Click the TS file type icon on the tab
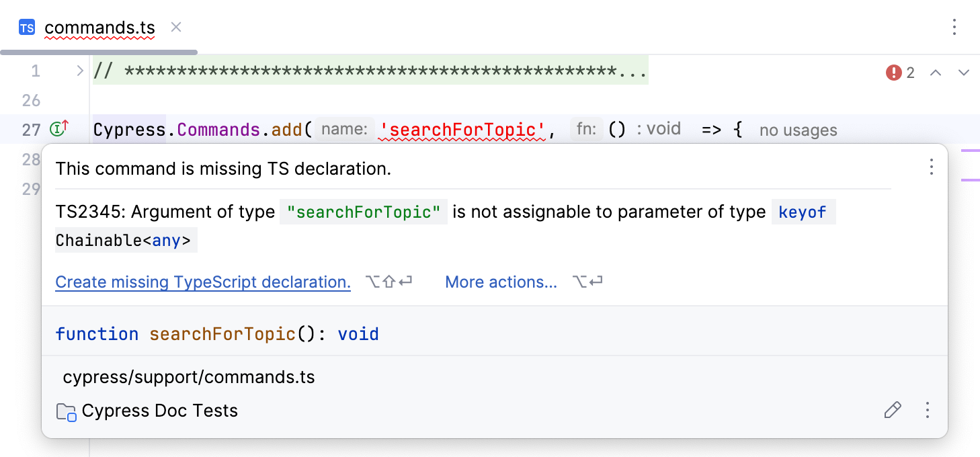 [26, 27]
